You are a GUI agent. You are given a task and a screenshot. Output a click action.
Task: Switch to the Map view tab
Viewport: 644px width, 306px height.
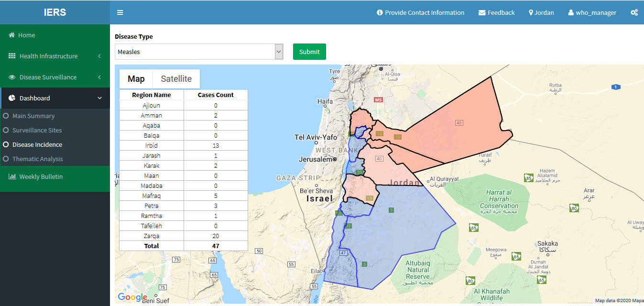click(136, 79)
